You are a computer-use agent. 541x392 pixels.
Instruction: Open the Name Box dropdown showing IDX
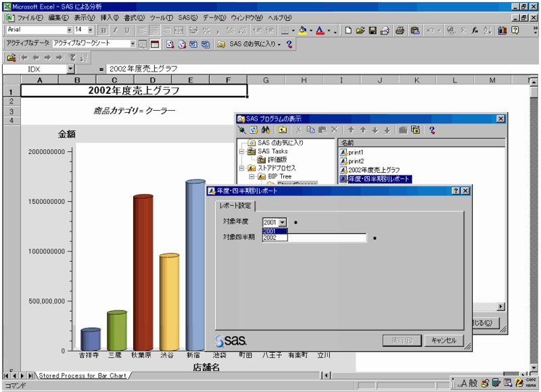(70, 69)
